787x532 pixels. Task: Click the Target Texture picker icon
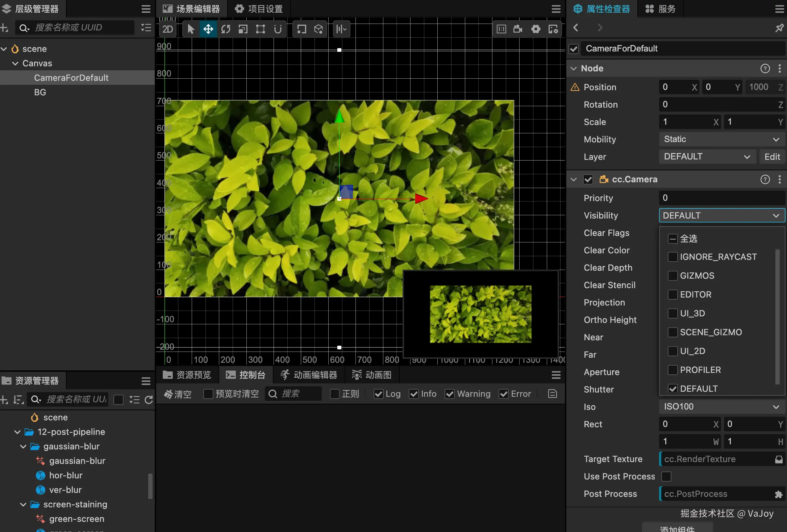click(779, 460)
